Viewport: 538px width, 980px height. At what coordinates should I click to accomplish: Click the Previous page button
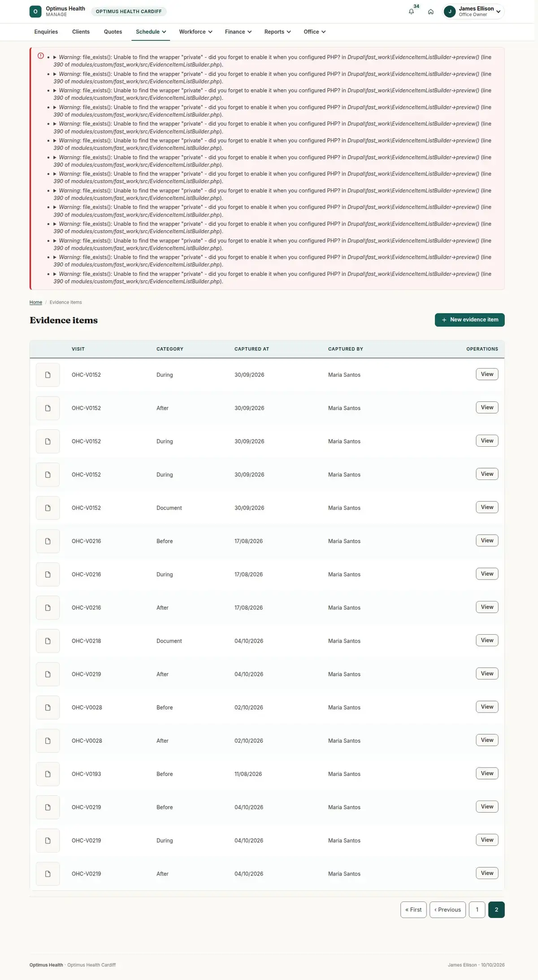point(447,910)
